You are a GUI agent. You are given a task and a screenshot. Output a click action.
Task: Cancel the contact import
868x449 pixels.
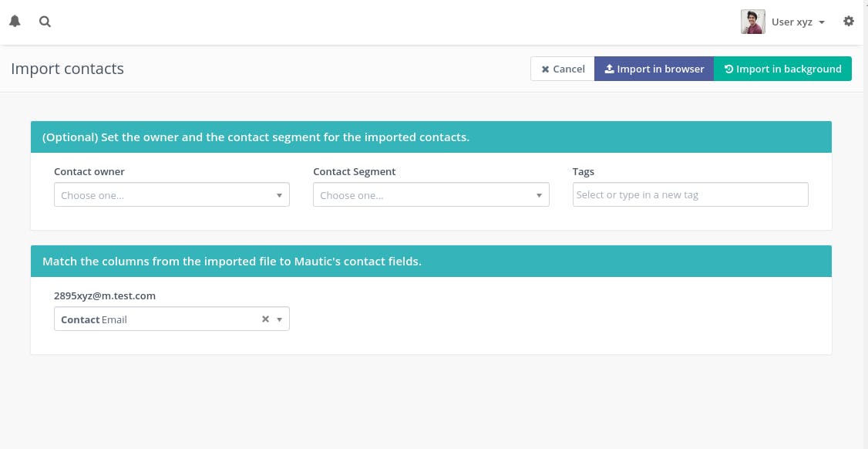coord(563,69)
